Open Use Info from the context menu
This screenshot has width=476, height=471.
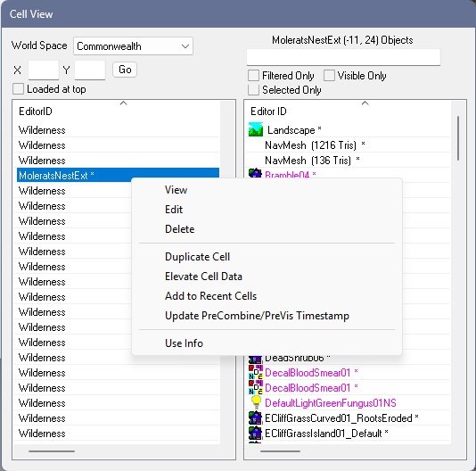[184, 343]
